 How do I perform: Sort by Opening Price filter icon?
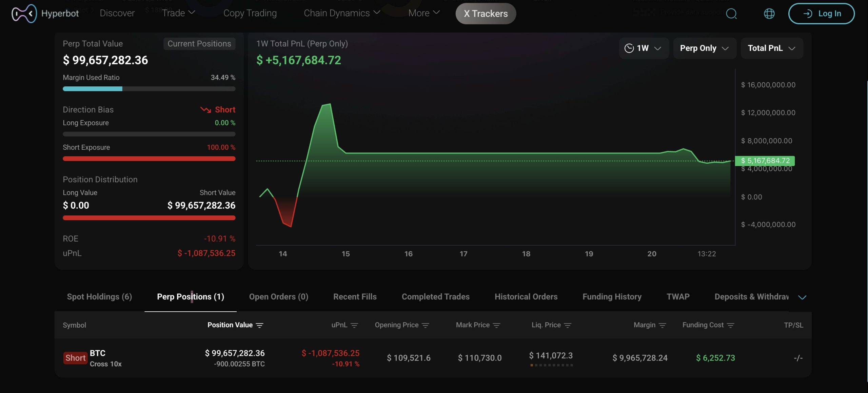426,325
